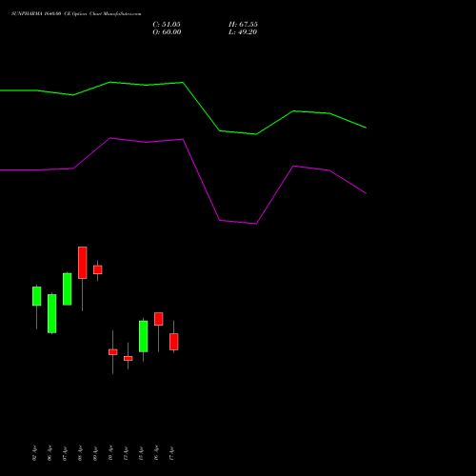Click the open value O: 60.00

coord(167,32)
